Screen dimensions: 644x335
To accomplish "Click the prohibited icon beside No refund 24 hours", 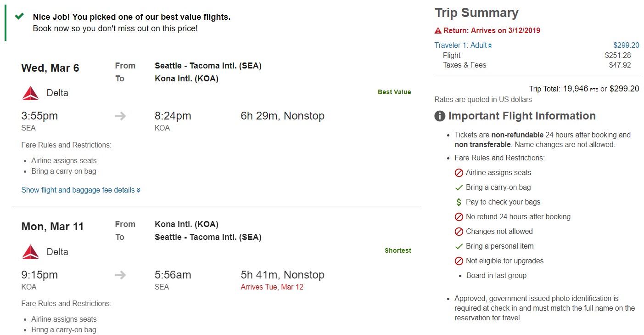I will click(459, 217).
